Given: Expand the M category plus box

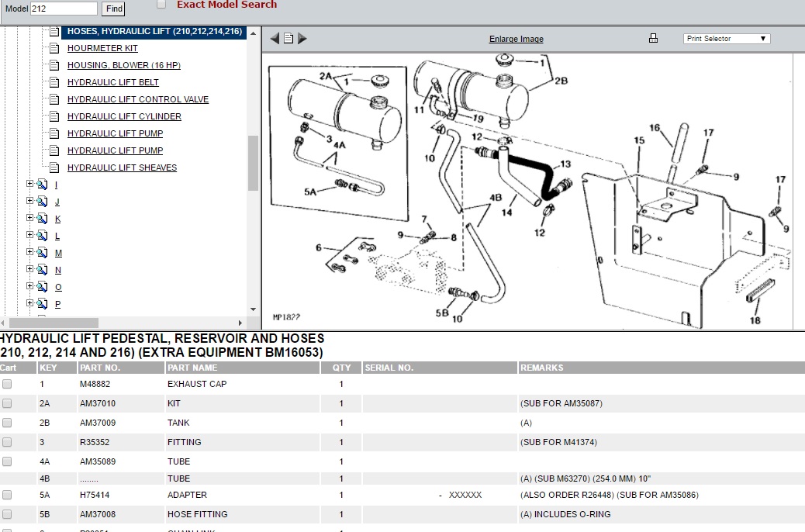Looking at the screenshot, I should point(29,251).
